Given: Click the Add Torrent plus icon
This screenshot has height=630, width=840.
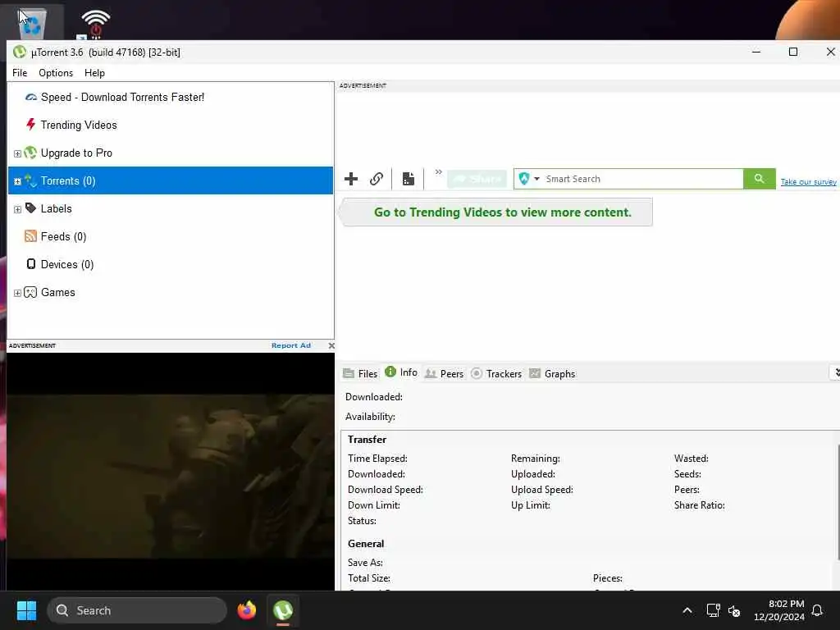Looking at the screenshot, I should [351, 179].
